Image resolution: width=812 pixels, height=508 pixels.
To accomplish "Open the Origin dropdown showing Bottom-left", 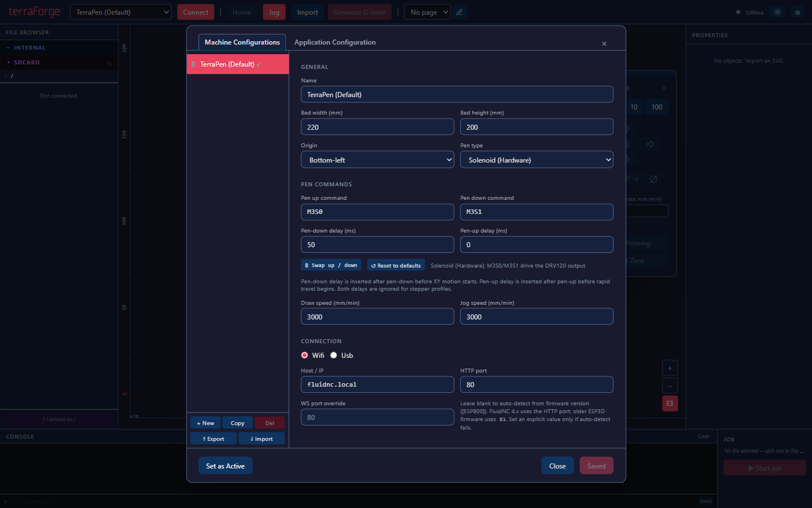I will click(x=377, y=160).
